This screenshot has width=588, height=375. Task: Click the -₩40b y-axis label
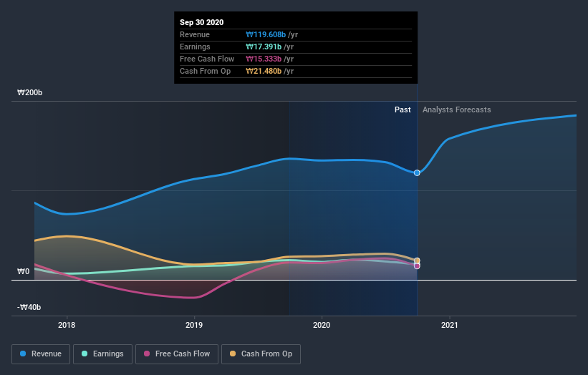coord(29,307)
